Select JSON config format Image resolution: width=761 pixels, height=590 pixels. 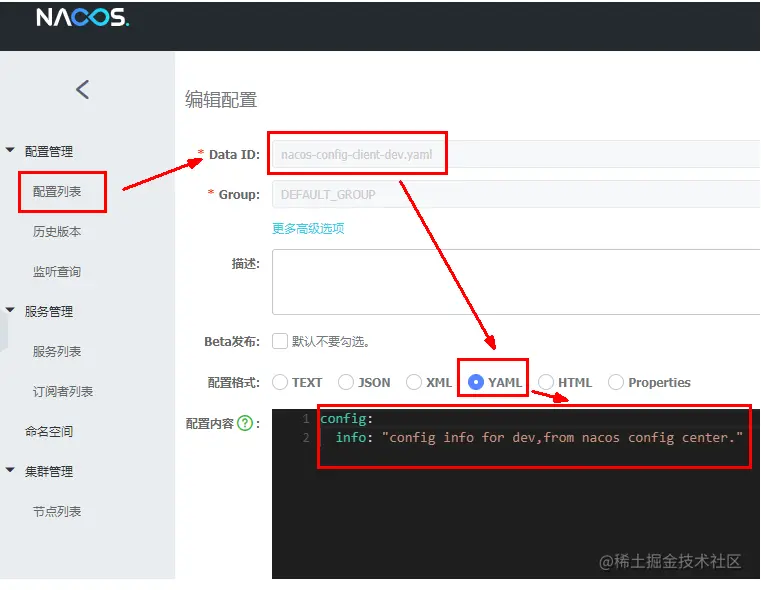tap(346, 382)
